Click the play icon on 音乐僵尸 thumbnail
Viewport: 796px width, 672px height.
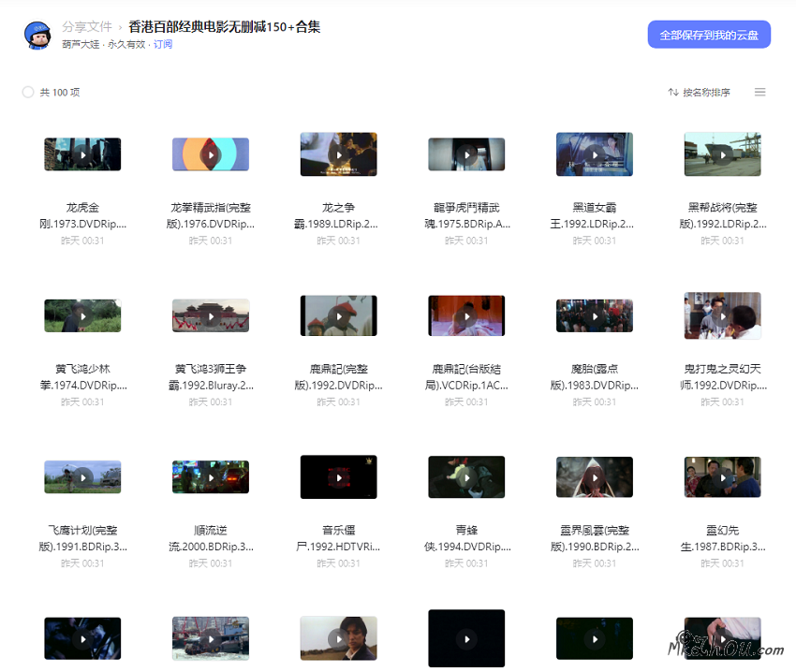click(x=338, y=476)
